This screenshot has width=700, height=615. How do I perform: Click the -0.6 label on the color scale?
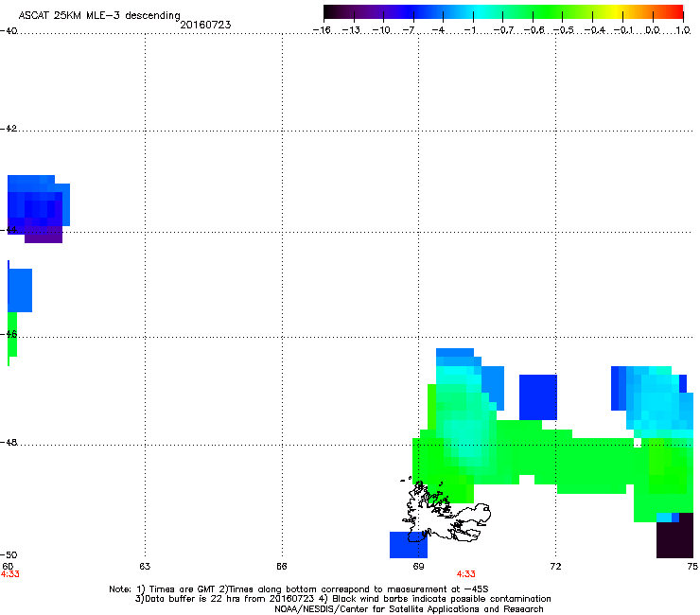pyautogui.click(x=534, y=30)
